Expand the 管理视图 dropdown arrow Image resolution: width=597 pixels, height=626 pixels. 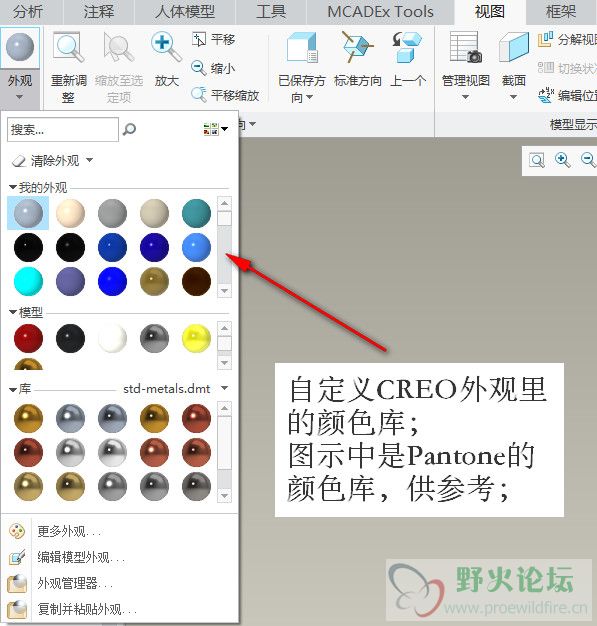coord(466,97)
